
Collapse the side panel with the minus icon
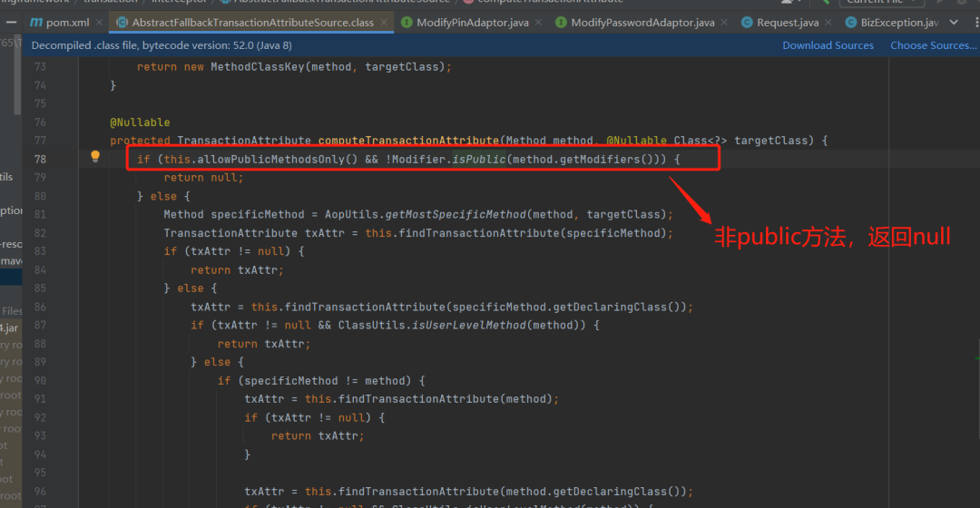(11, 23)
